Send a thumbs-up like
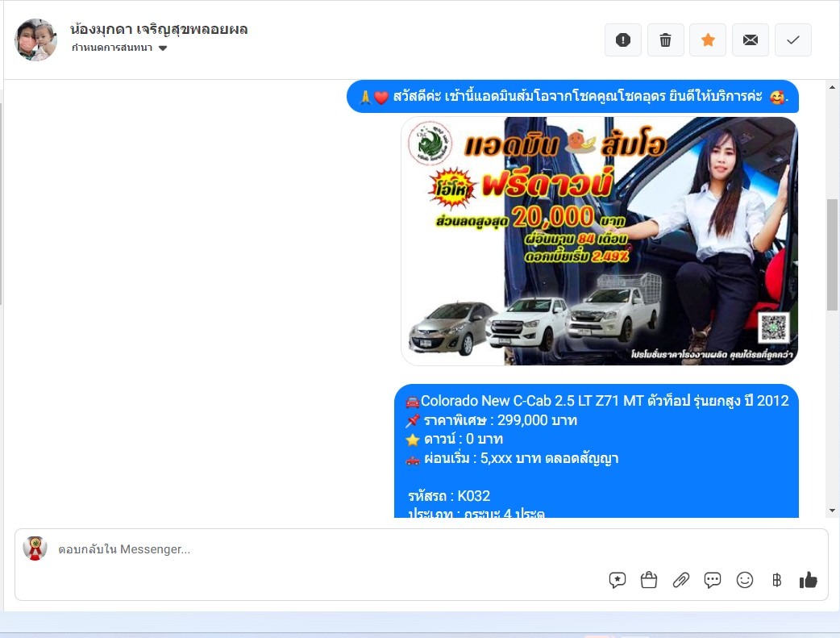The width and height of the screenshot is (840, 638). [x=809, y=580]
